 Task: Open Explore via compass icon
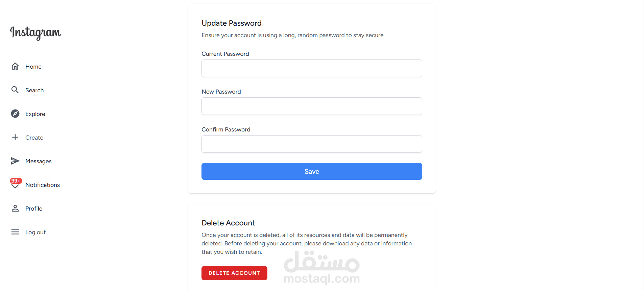15,114
